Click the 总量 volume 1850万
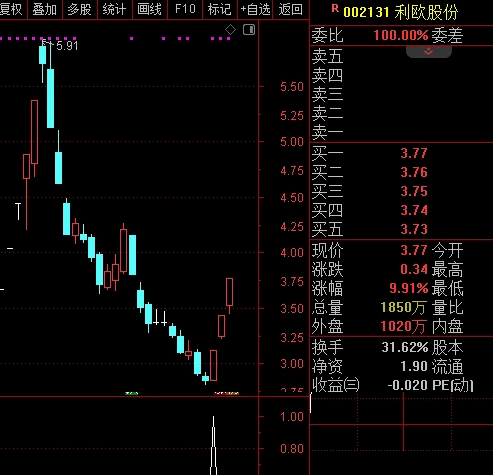493x475 pixels. (403, 307)
